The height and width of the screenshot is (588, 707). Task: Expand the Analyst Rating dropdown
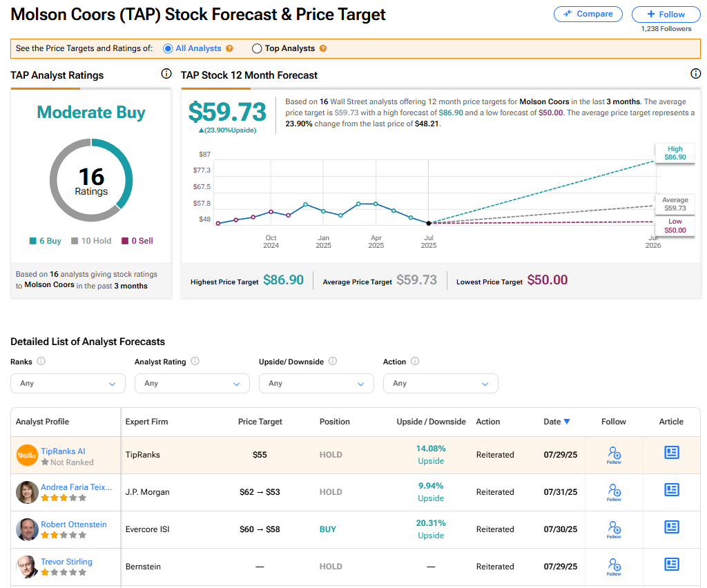pos(192,383)
